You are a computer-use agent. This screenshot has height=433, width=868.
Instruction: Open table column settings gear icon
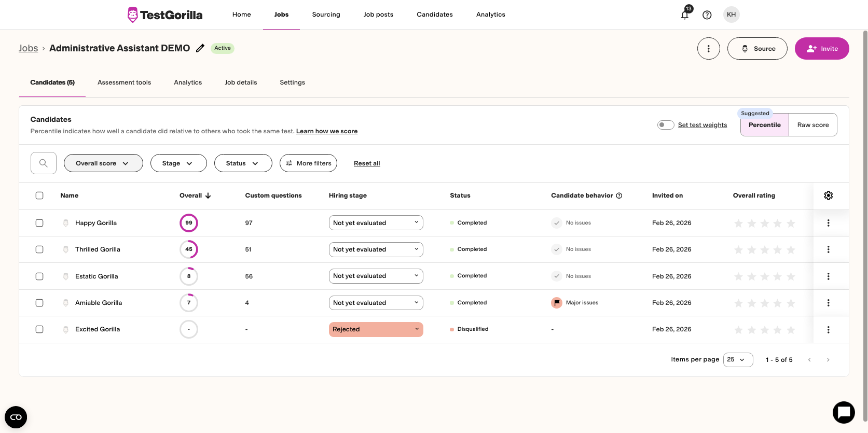tap(828, 195)
